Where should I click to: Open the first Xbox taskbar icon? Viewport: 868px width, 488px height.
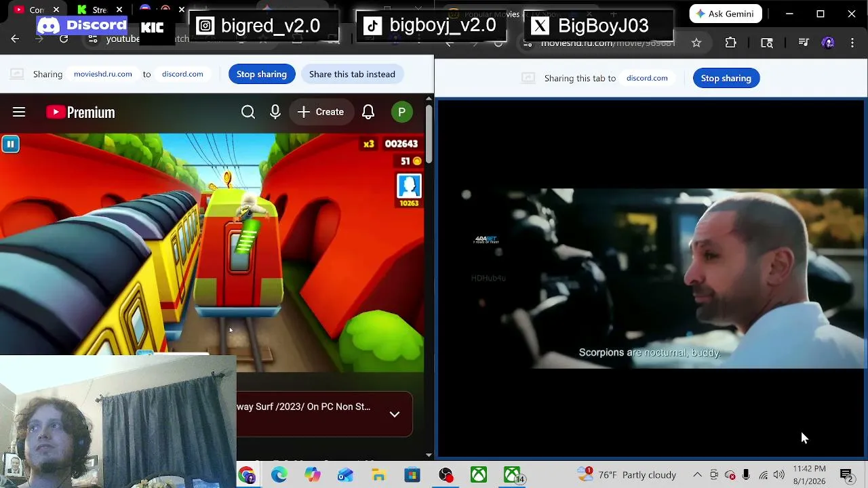479,475
